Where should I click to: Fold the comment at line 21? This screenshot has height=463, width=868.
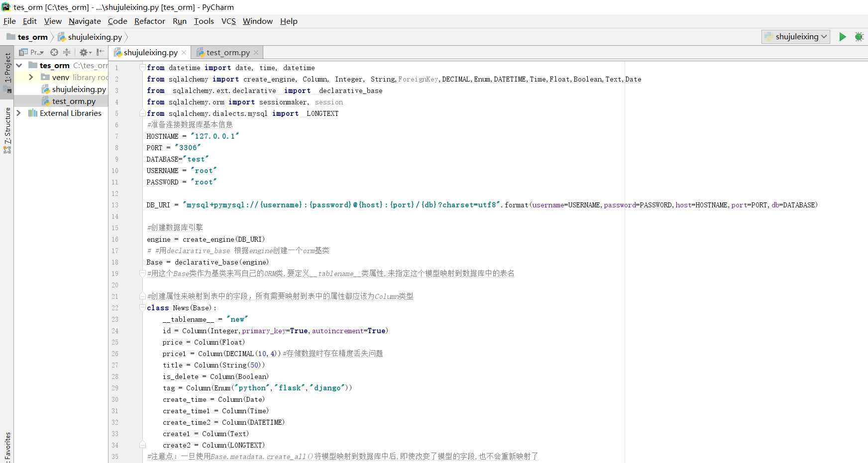pyautogui.click(x=142, y=296)
